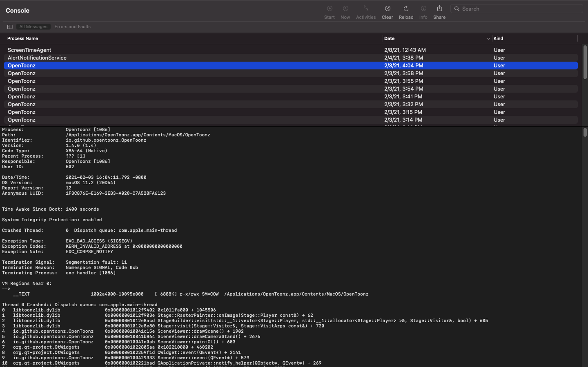Toggle the sidebar visibility icon
This screenshot has height=367, width=588.
(10, 27)
